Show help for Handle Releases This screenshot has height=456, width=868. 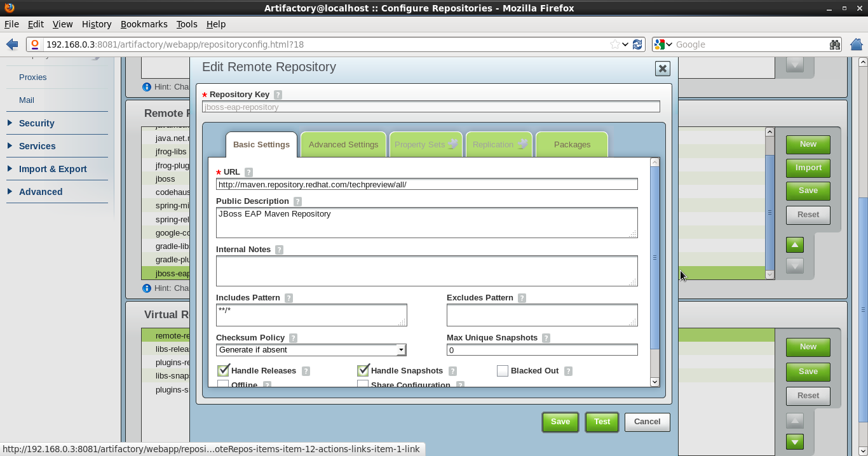(x=306, y=371)
